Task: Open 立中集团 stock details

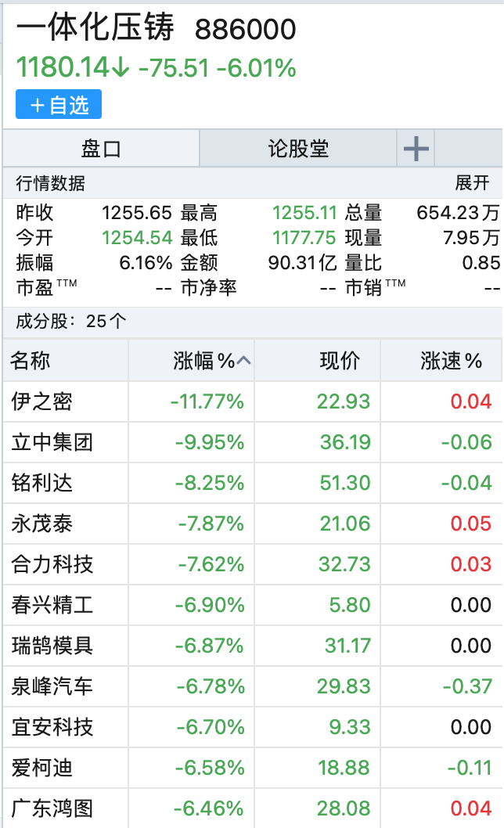Action: click(x=52, y=442)
